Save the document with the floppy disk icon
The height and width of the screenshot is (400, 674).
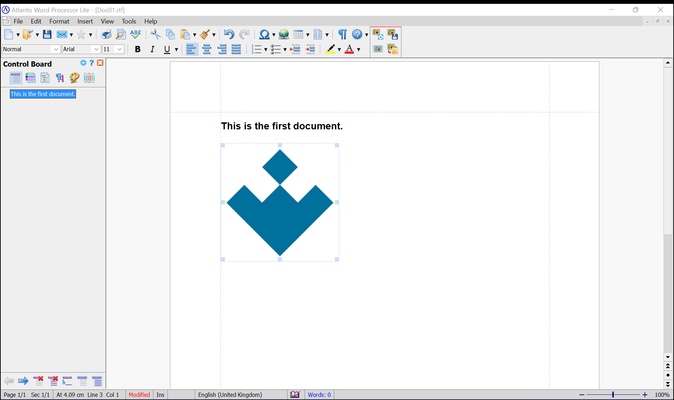coord(47,34)
